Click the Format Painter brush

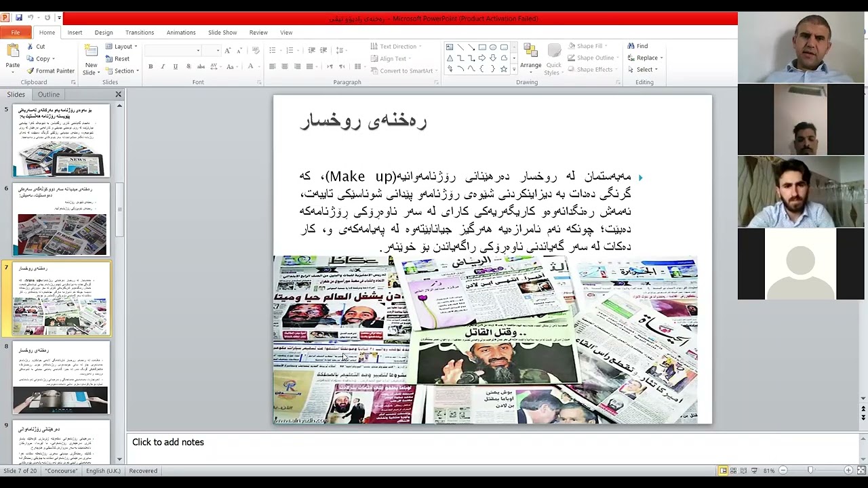31,70
